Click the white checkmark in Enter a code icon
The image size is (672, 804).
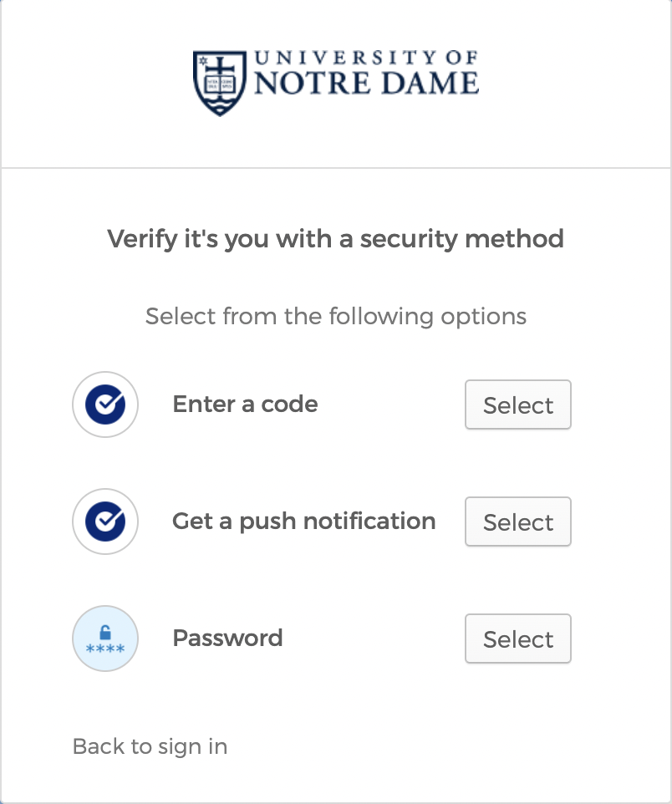(107, 404)
